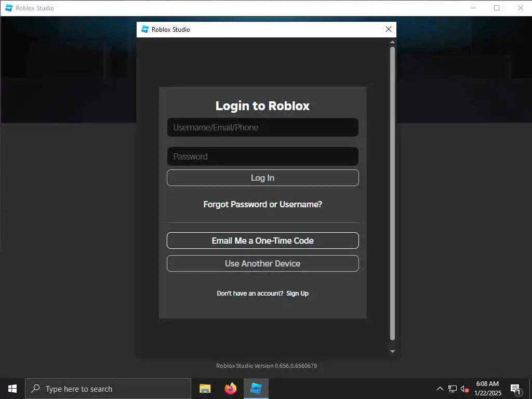Image resolution: width=532 pixels, height=399 pixels.
Task: Open the notification center icon
Action: pos(515,389)
